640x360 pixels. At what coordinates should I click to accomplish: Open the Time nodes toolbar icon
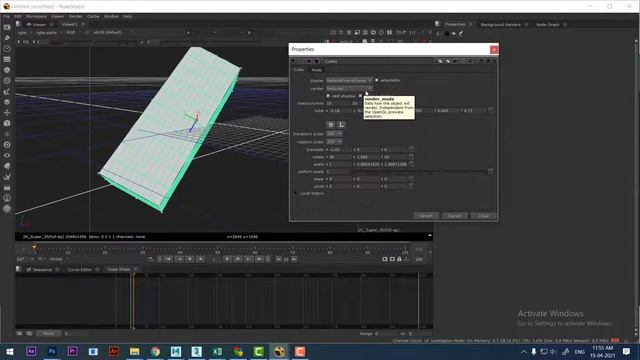tap(7, 48)
